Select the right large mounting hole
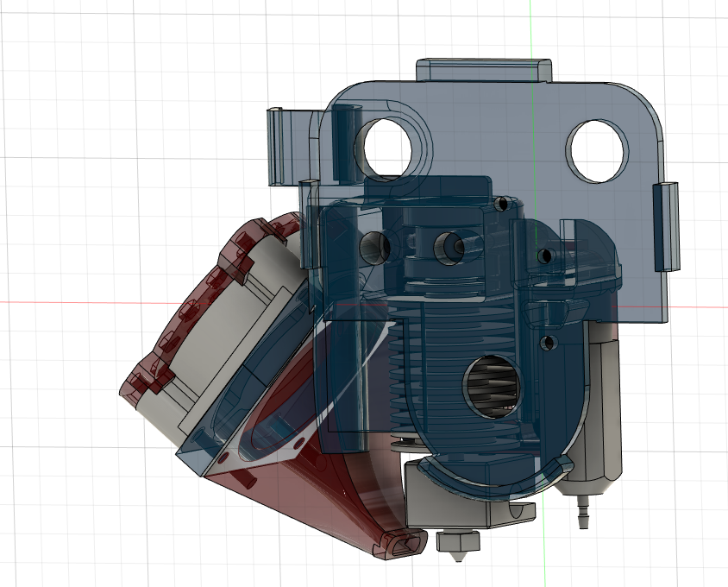The image size is (728, 587). [x=597, y=150]
